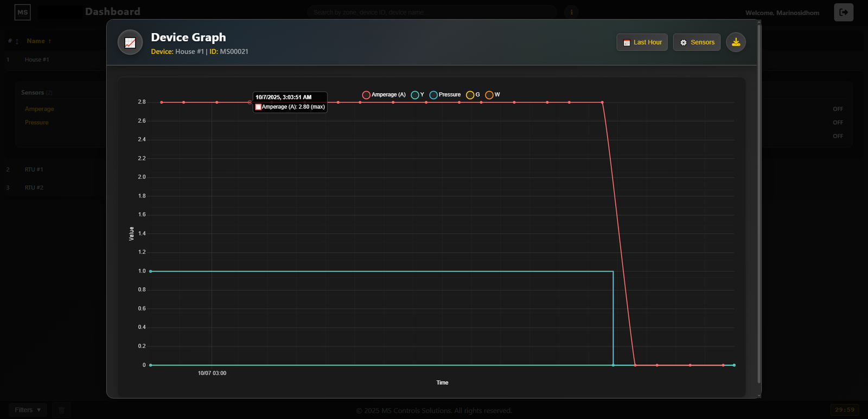
Task: Toggle the W legend series
Action: pyautogui.click(x=493, y=95)
